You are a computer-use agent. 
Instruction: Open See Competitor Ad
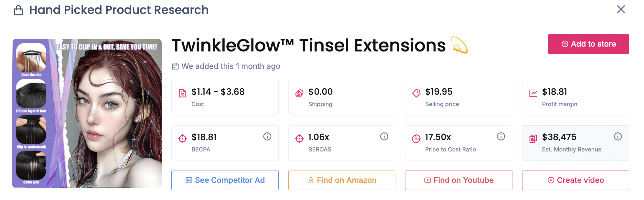click(225, 180)
